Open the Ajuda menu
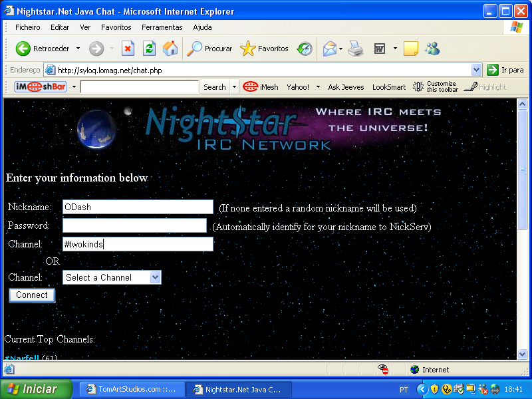The width and height of the screenshot is (532, 399). 203,27
